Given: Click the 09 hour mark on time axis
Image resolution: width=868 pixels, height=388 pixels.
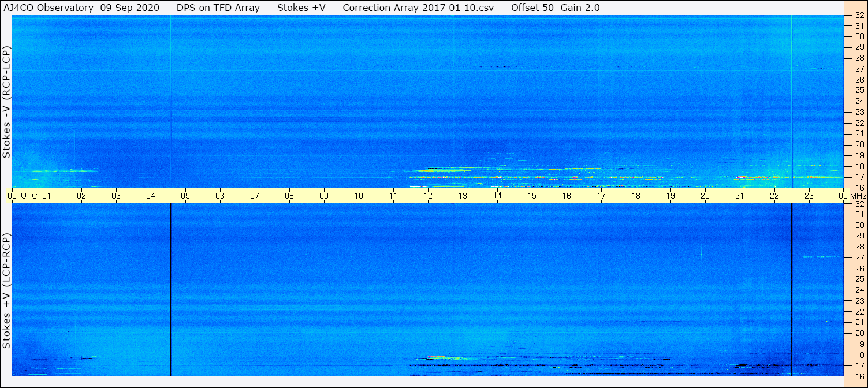Looking at the screenshot, I should coord(324,196).
